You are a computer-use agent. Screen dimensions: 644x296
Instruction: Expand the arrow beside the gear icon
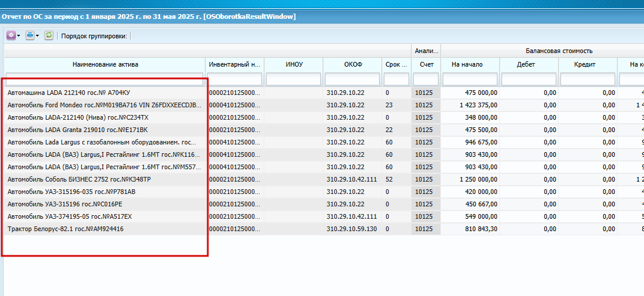coord(18,36)
